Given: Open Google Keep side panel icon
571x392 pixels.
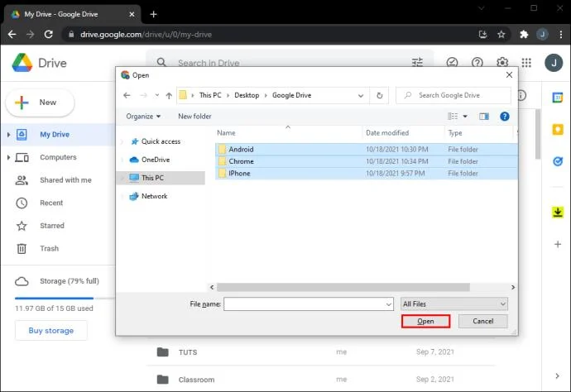Looking at the screenshot, I should pos(558,129).
